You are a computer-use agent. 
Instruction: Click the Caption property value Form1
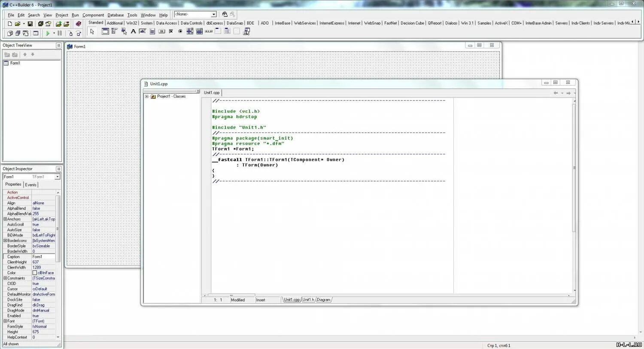43,257
